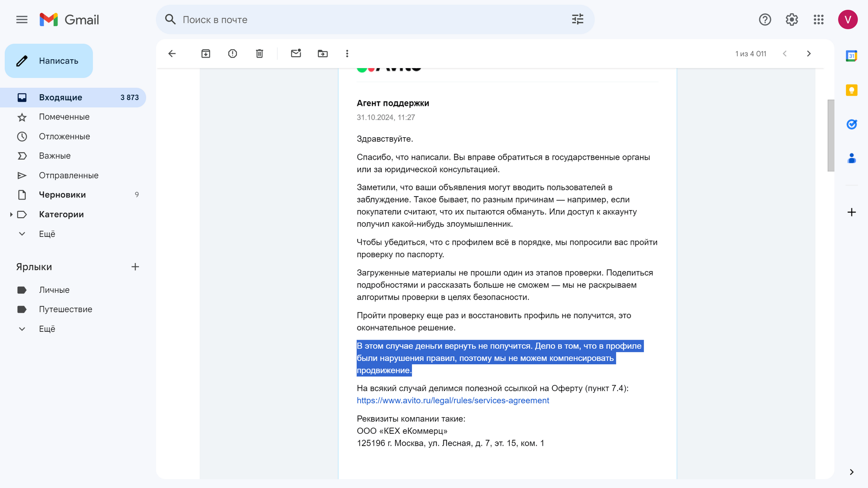Go back to the inbox list

coord(172,53)
